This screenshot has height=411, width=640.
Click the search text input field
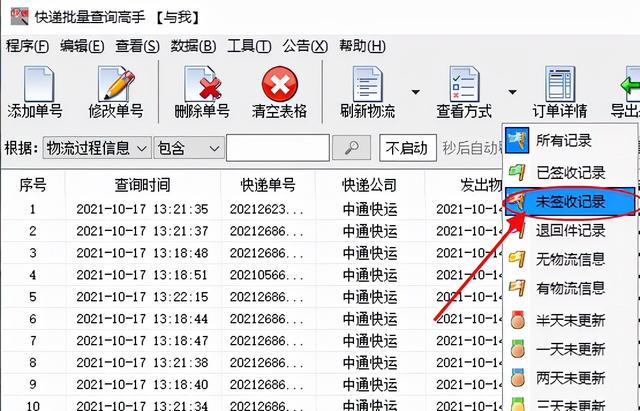pos(278,148)
